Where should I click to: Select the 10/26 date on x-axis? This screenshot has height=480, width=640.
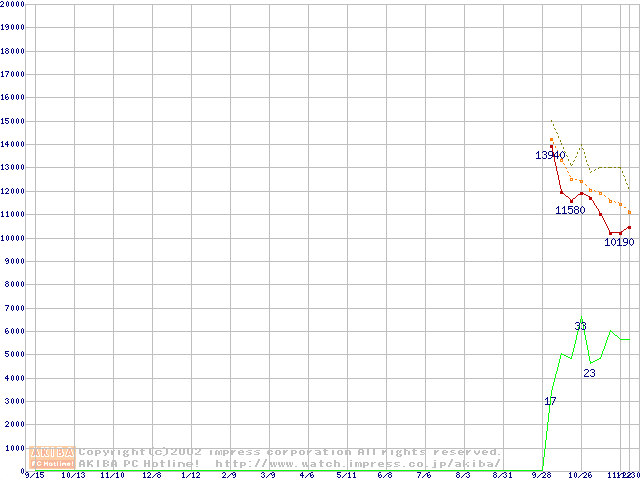[x=580, y=476]
